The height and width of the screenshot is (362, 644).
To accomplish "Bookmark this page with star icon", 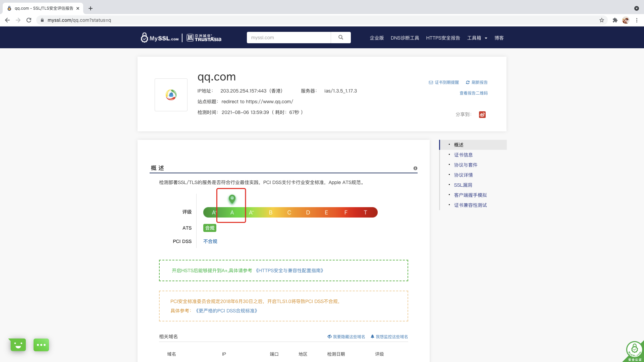I will click(x=602, y=20).
